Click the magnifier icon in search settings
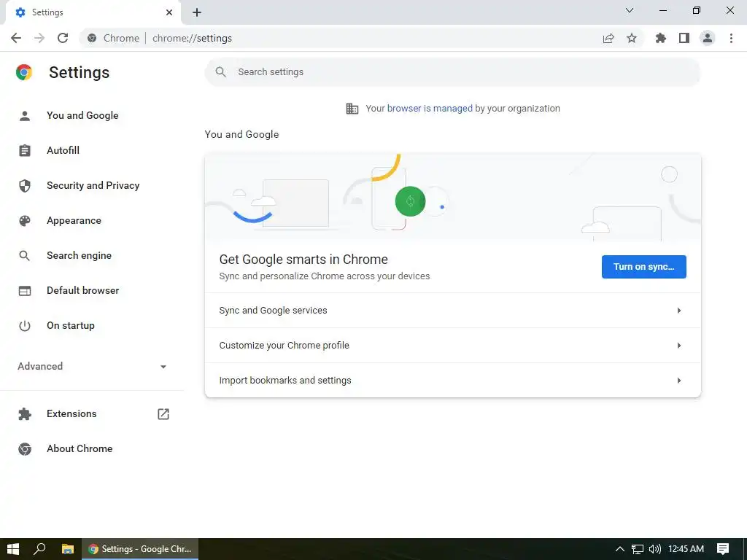 pyautogui.click(x=220, y=72)
